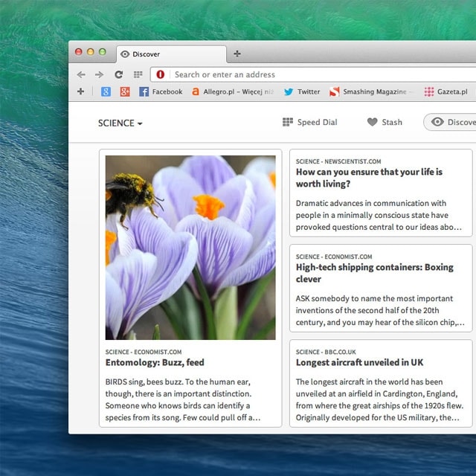Switch to the Stash page
The width and height of the screenshot is (476, 476).
pyautogui.click(x=384, y=122)
